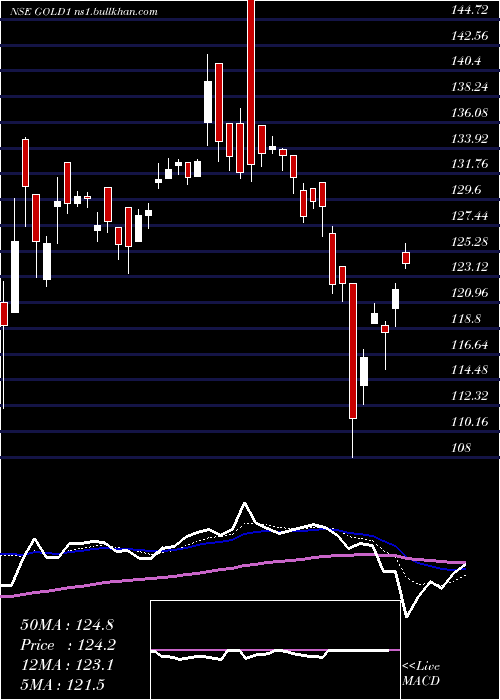The width and height of the screenshot is (500, 700).
Task: Click the latest small red candle near 124
Action: [406, 258]
